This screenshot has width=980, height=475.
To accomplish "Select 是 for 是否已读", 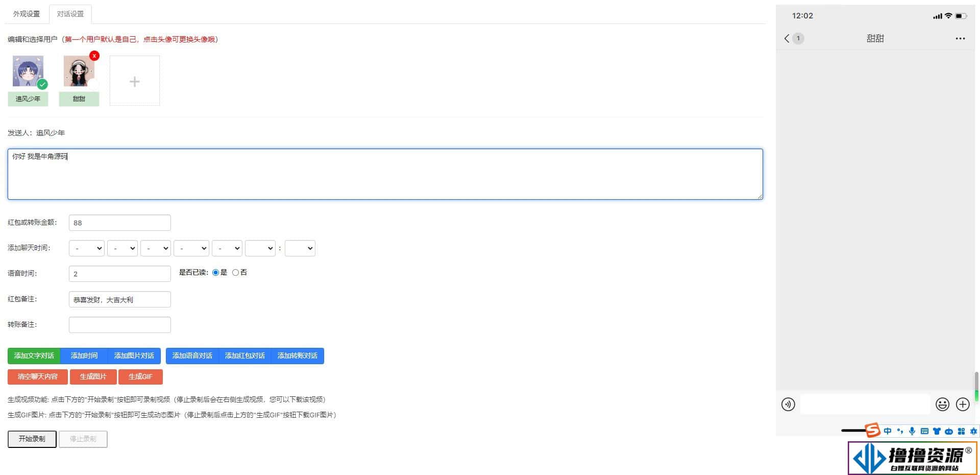I will tap(215, 273).
